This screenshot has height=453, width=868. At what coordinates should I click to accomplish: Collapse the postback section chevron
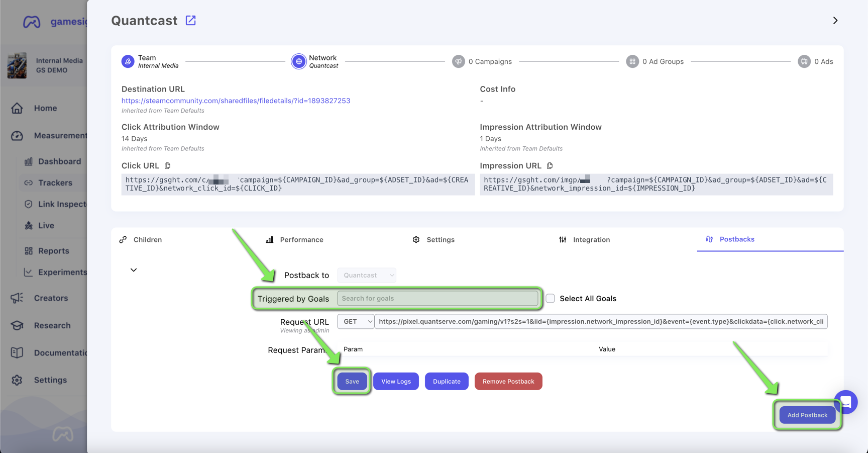click(x=134, y=270)
